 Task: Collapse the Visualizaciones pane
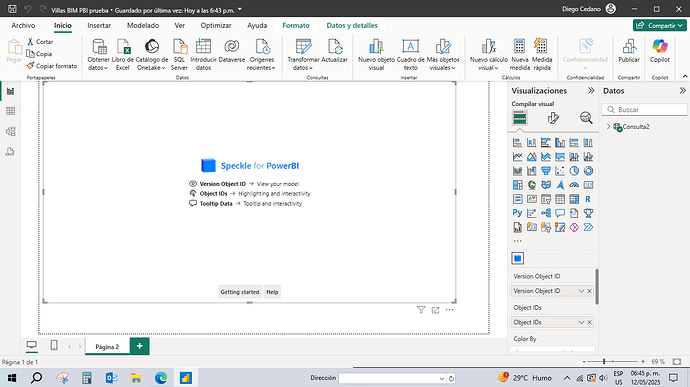591,91
